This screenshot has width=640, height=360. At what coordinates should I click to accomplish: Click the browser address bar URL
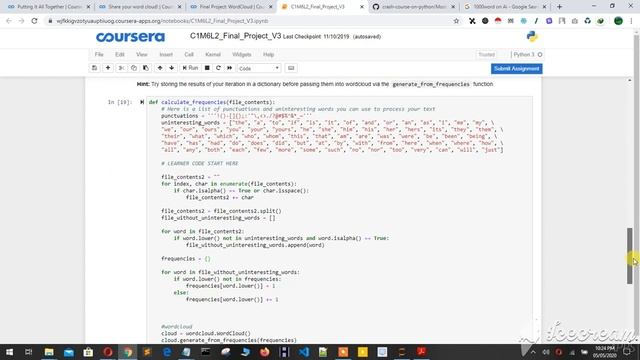(x=162, y=21)
